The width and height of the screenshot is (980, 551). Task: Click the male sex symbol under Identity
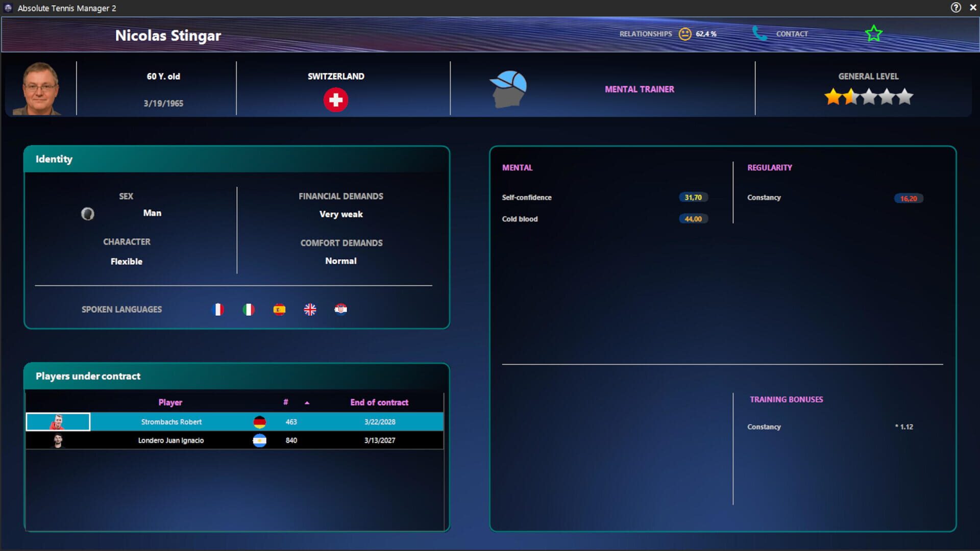88,214
